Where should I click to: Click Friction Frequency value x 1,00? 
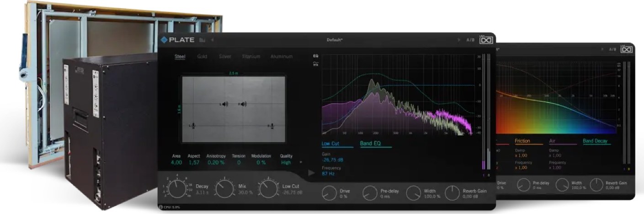coord(522,168)
